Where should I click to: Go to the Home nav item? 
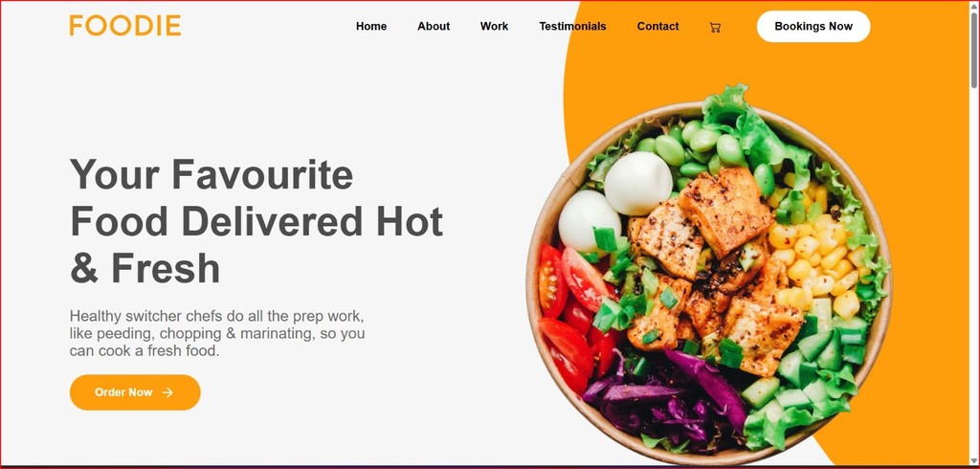[371, 26]
